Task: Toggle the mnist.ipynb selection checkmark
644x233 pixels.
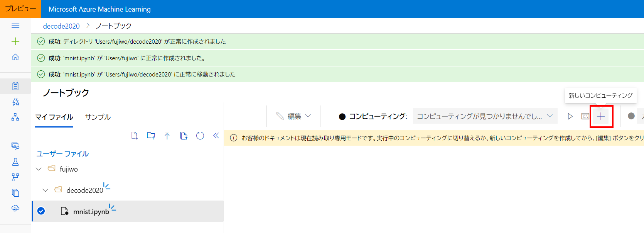Action: (x=41, y=211)
